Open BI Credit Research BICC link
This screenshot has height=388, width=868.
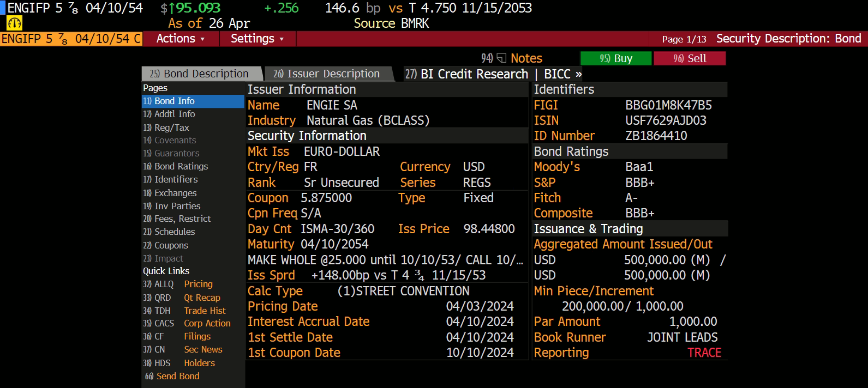tap(494, 74)
